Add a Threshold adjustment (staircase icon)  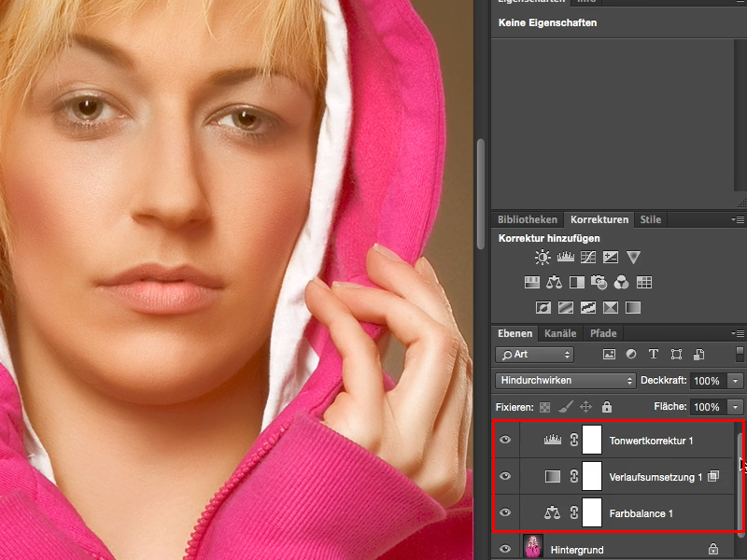(588, 308)
